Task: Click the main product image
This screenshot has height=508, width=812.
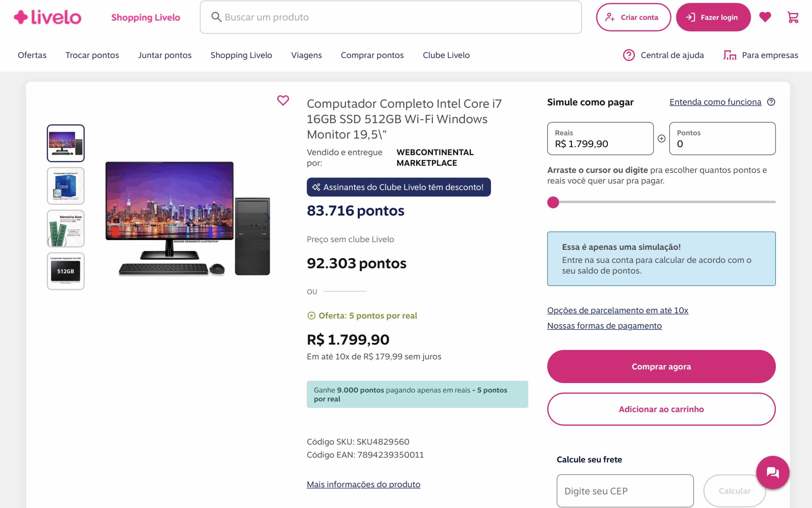Action: (x=187, y=218)
